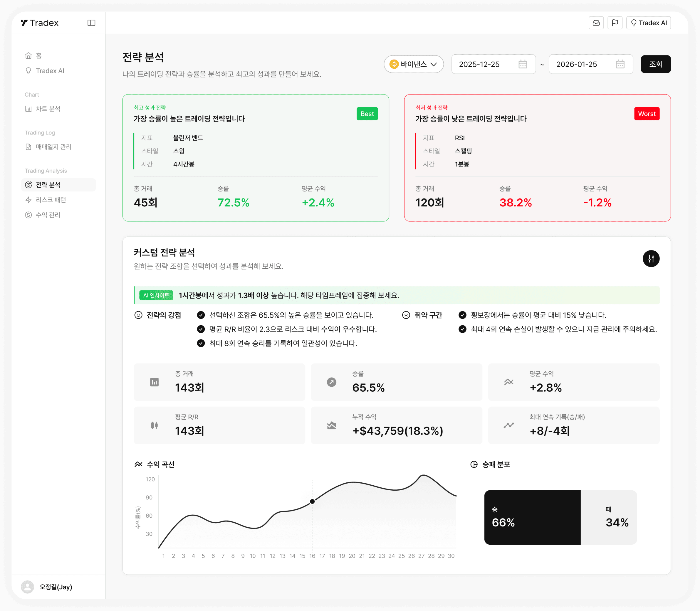Click check mark beside 최대 8회 연속 승리
700x611 pixels.
(201, 343)
